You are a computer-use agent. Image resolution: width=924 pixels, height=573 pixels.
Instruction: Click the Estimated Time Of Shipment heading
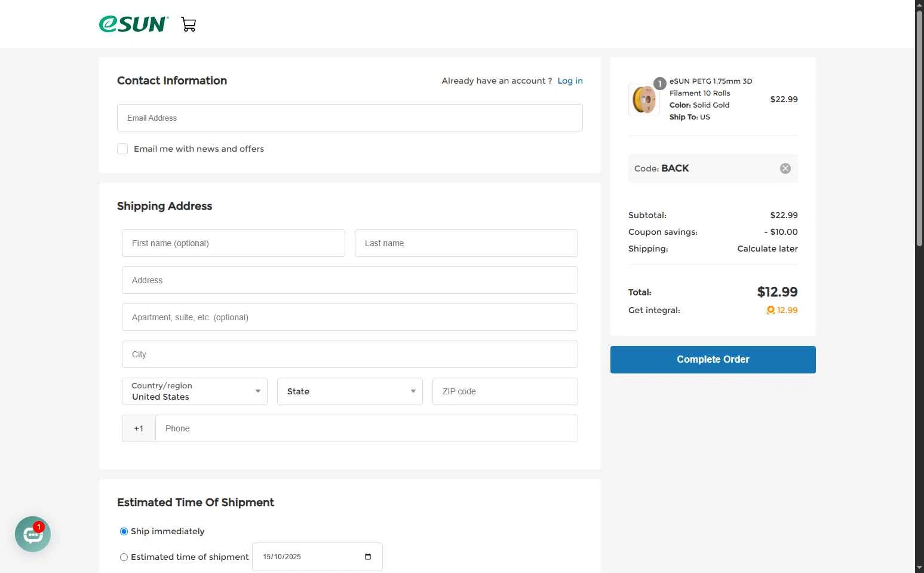(x=195, y=502)
